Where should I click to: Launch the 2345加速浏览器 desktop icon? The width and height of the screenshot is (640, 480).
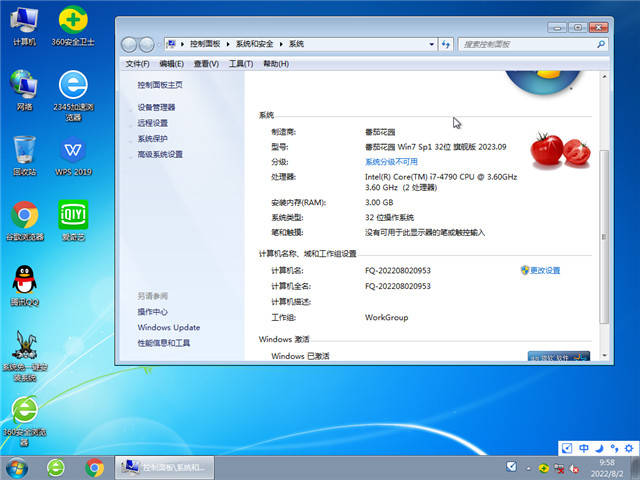tap(73, 96)
